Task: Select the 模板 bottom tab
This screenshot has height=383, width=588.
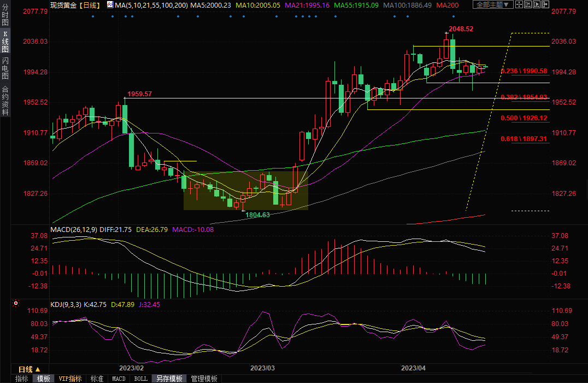Action: 44,379
